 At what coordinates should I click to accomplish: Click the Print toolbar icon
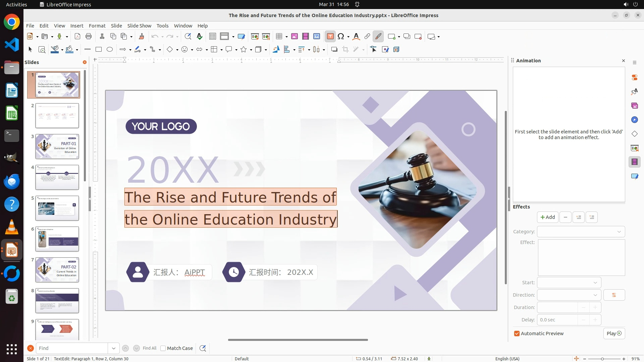pos(89,37)
